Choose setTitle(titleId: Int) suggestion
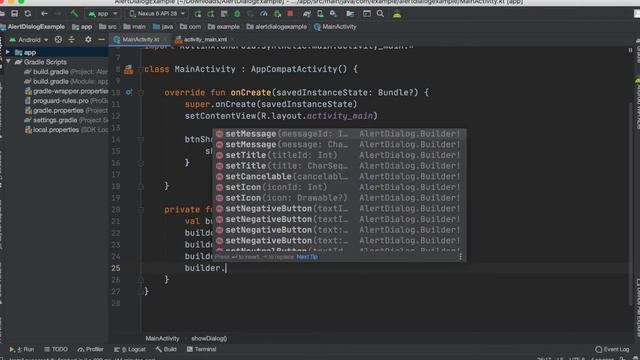The height and width of the screenshot is (360, 640). pos(339,155)
